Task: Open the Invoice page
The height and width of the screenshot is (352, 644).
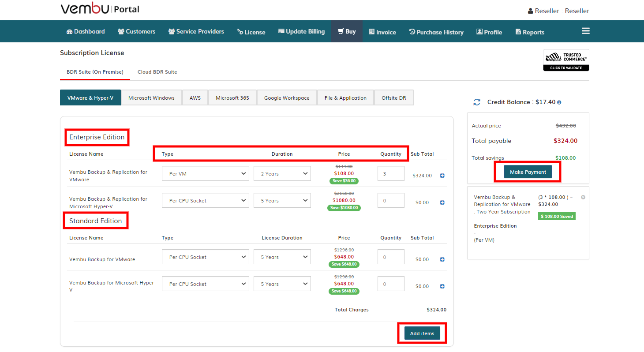Action: click(x=382, y=32)
